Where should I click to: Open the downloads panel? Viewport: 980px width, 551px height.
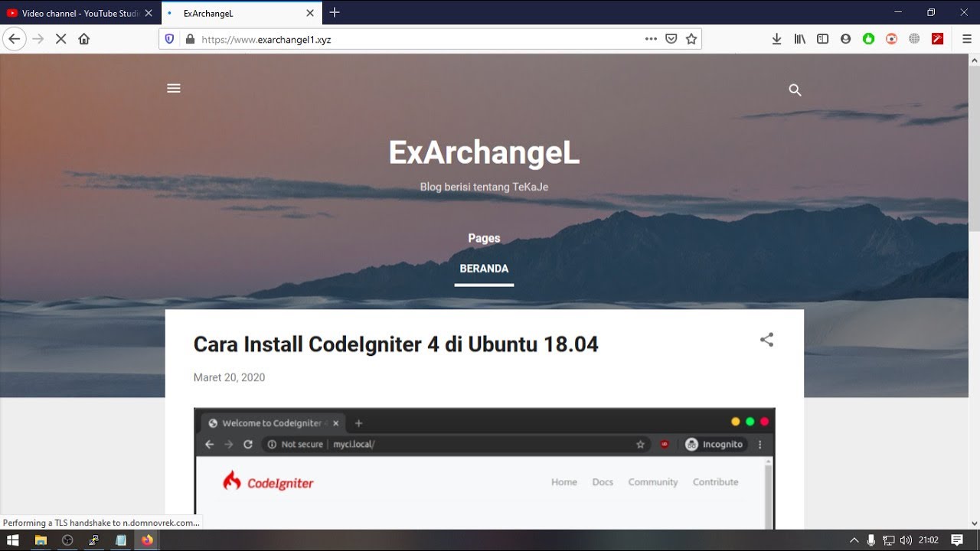pyautogui.click(x=776, y=39)
